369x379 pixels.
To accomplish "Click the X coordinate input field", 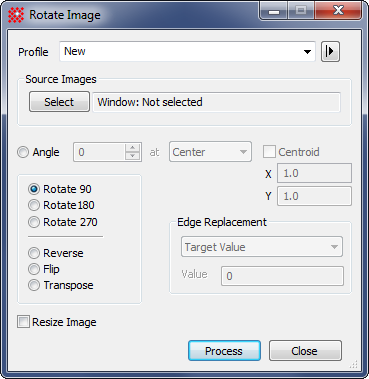I will click(314, 173).
